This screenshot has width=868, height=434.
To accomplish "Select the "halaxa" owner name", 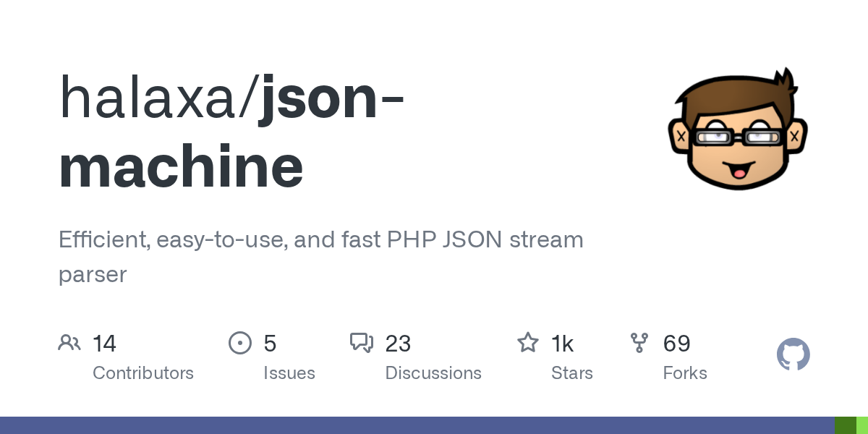I will [x=150, y=98].
